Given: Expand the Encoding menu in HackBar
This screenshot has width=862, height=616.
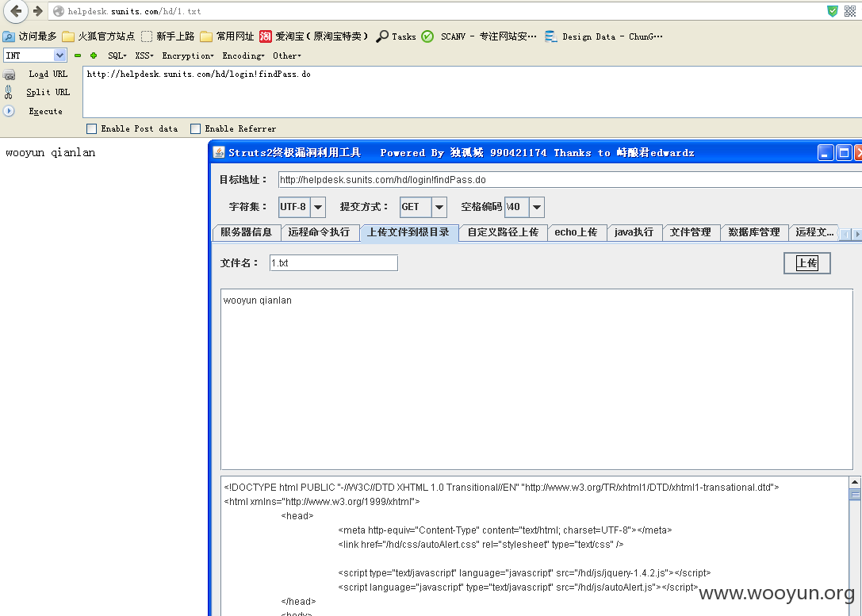Looking at the screenshot, I should click(243, 55).
